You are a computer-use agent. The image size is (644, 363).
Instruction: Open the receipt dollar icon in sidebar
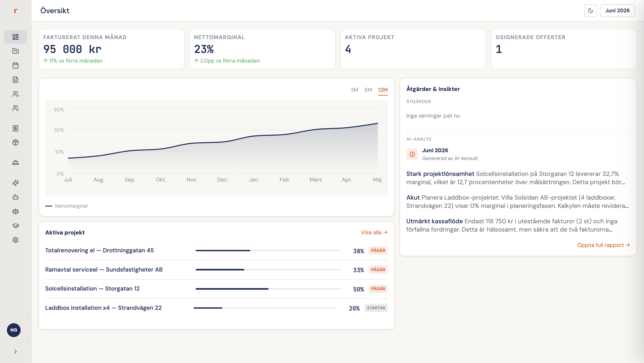click(x=15, y=128)
